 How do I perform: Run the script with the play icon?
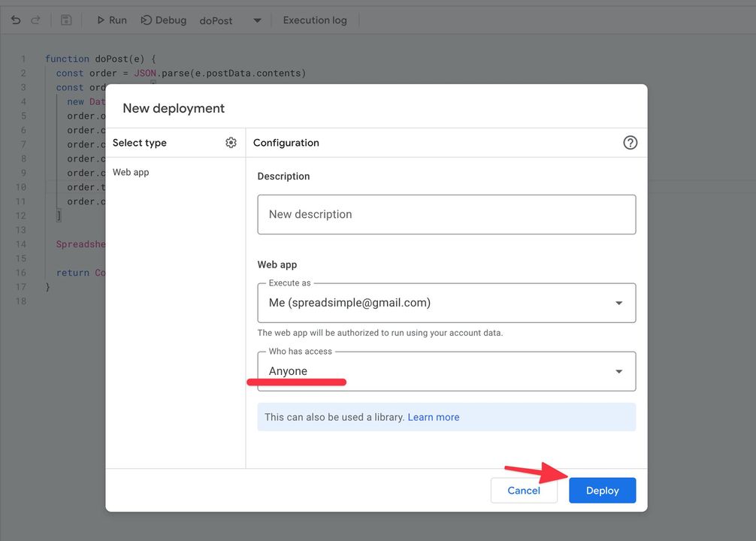[110, 20]
